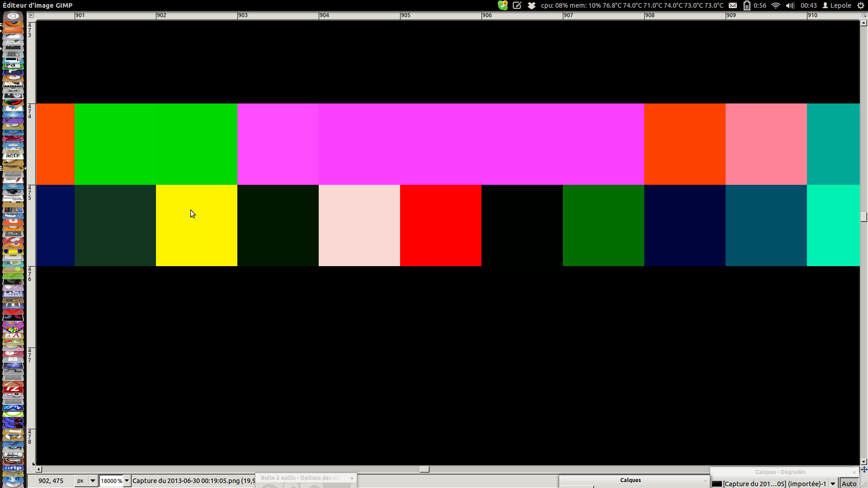This screenshot has width=868, height=488.
Task: Switch to the Calques tab
Action: pyautogui.click(x=630, y=480)
